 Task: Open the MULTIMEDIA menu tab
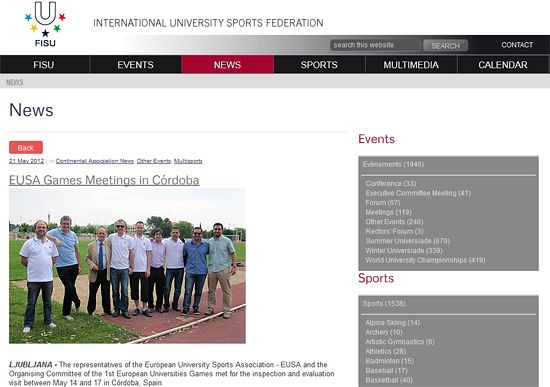[411, 65]
